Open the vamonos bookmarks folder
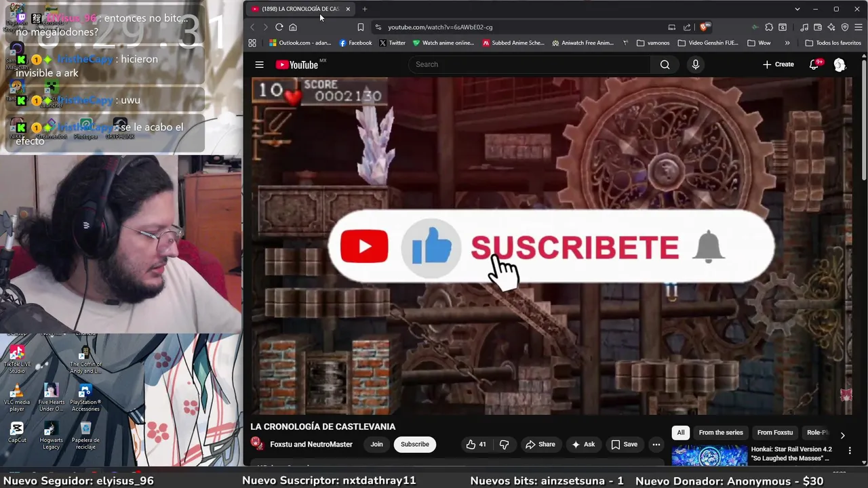Screen dimensions: 868x488 point(654,43)
